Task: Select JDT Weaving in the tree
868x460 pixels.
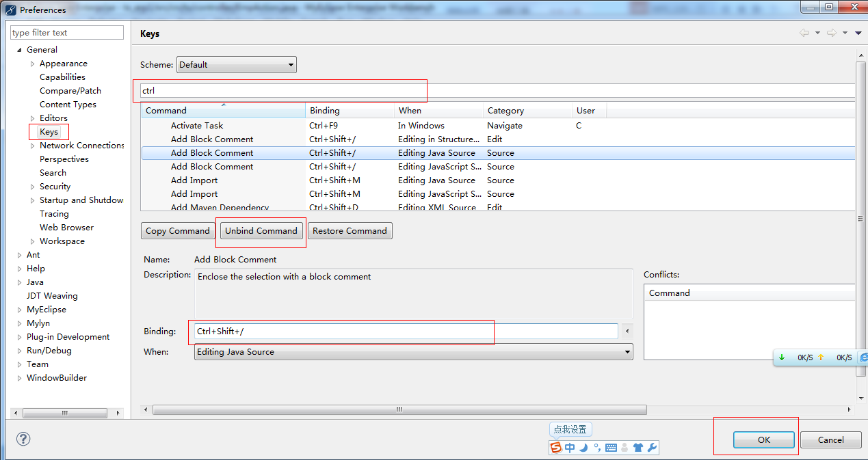Action: tap(52, 296)
